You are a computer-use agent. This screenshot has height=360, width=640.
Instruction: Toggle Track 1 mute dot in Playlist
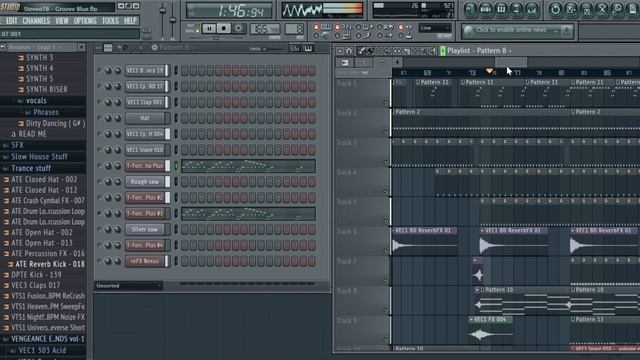(385, 103)
